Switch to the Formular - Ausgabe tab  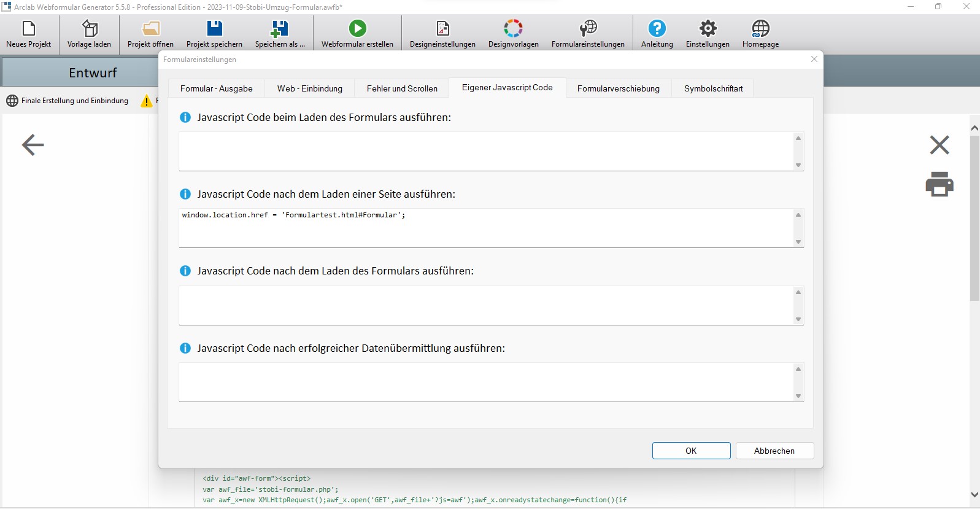pyautogui.click(x=216, y=88)
